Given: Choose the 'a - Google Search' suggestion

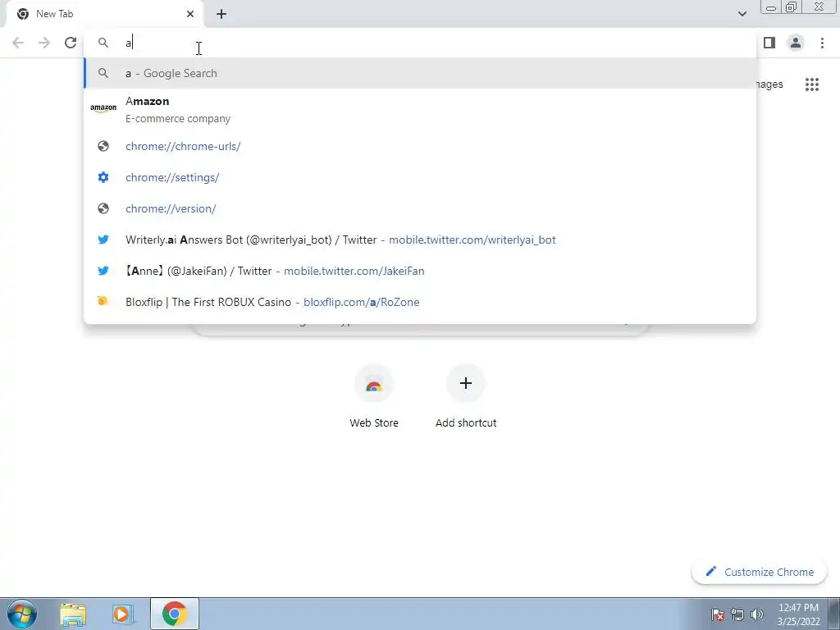Looking at the screenshot, I should tap(420, 73).
